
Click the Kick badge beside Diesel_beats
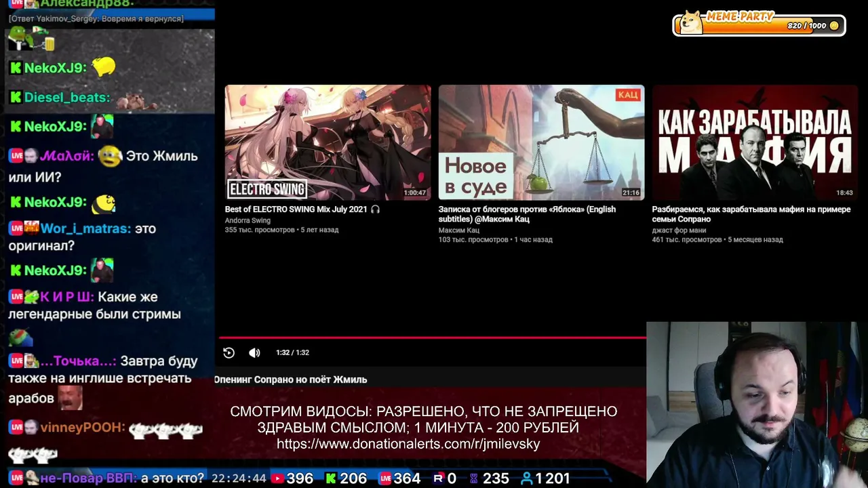click(16, 98)
